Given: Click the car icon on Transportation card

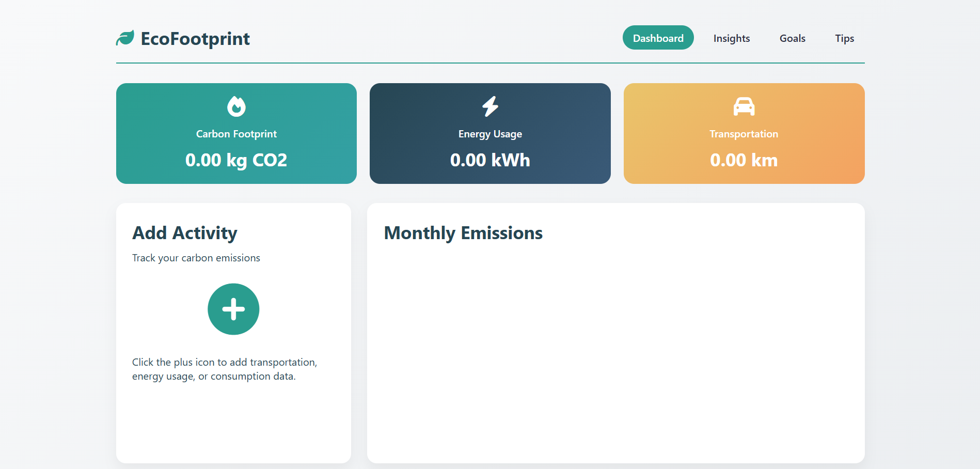Looking at the screenshot, I should pos(744,106).
